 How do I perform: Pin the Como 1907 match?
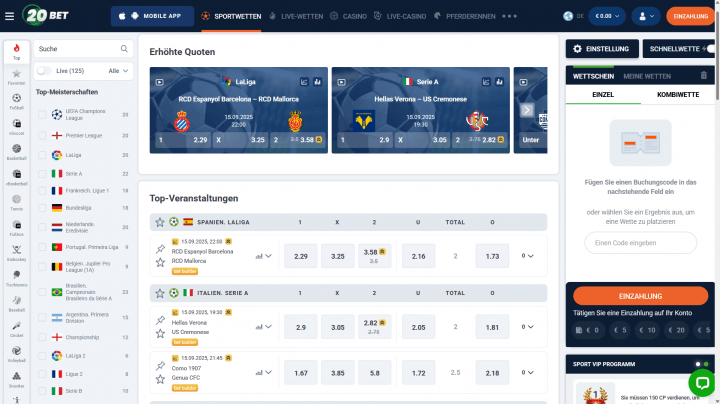click(x=160, y=365)
